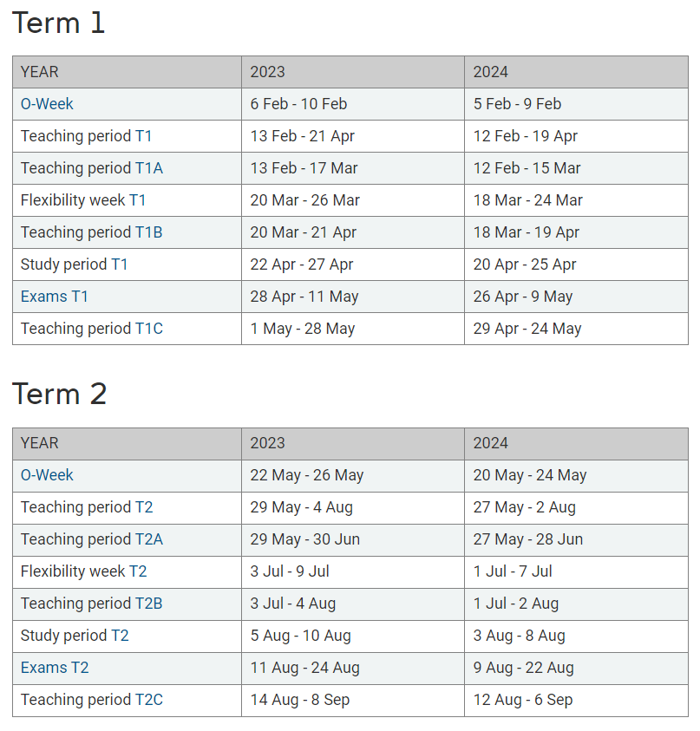
Task: Open the Term 2 O-Week link
Action: tap(47, 475)
